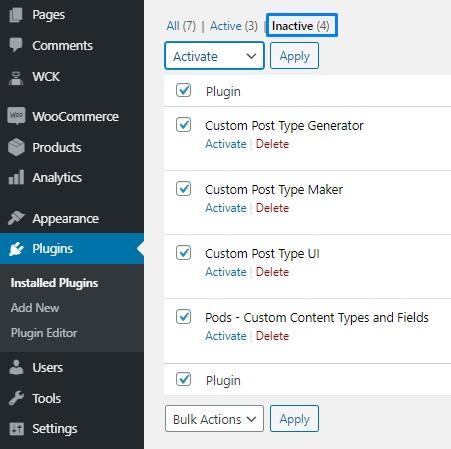Viewport: 451px width, 449px height.
Task: Open Add New under Plugins submenu
Action: pos(35,308)
